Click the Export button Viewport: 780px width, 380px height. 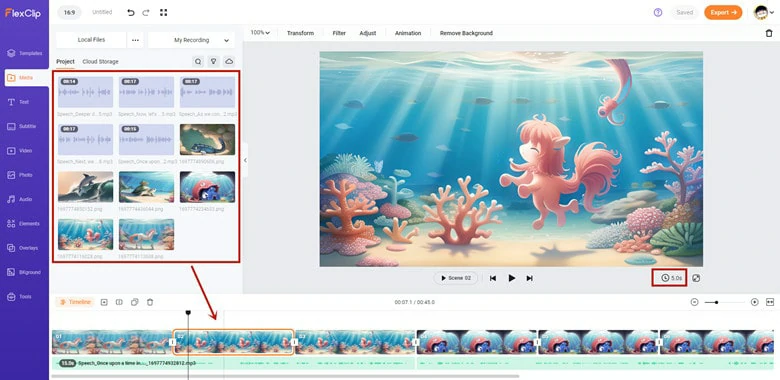point(723,12)
